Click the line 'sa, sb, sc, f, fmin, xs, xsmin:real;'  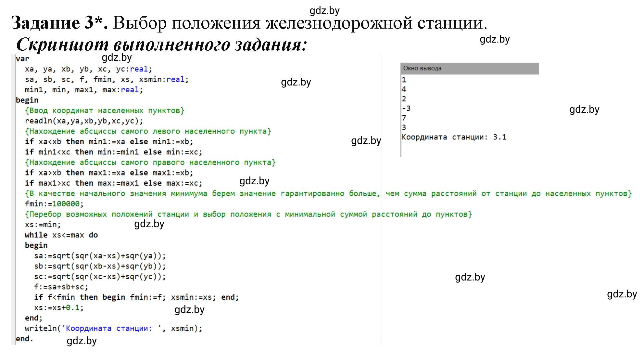[107, 80]
